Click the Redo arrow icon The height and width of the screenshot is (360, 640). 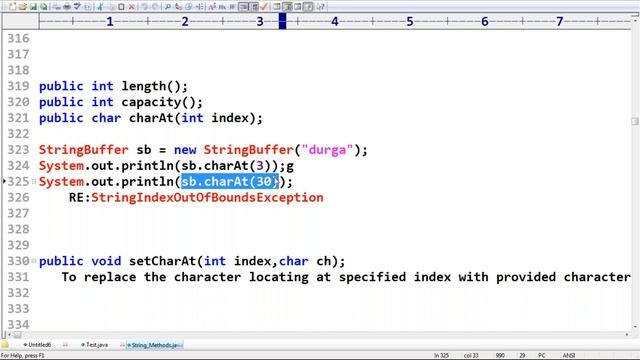[x=155, y=7]
